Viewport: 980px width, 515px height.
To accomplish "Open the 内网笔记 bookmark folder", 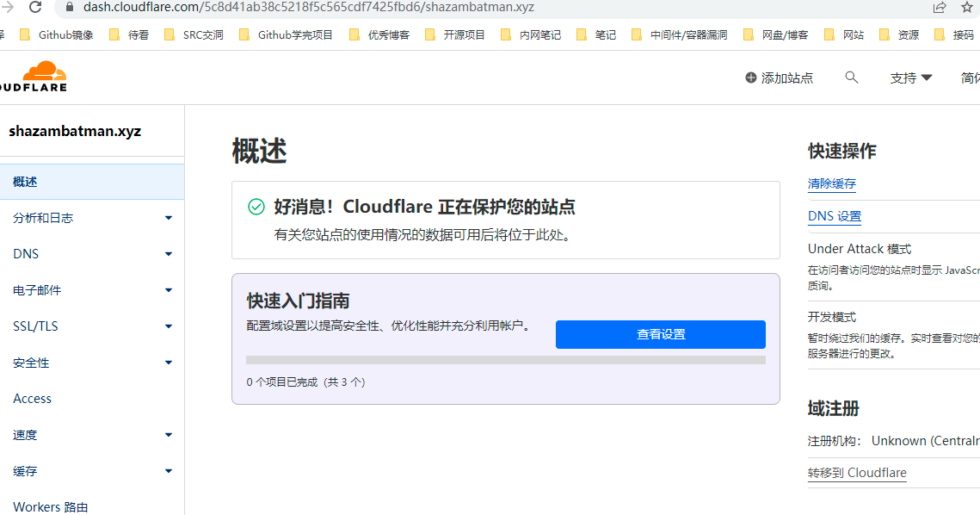I will coord(531,35).
